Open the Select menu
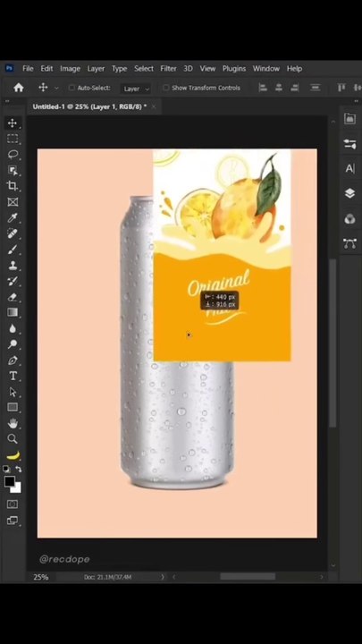This screenshot has height=644, width=362. (144, 69)
